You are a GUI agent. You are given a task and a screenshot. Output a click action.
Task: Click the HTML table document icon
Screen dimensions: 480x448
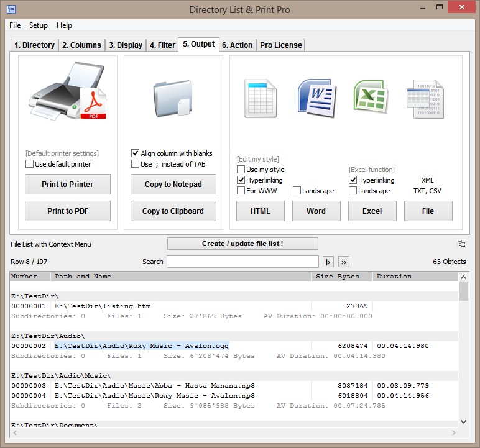pos(261,98)
